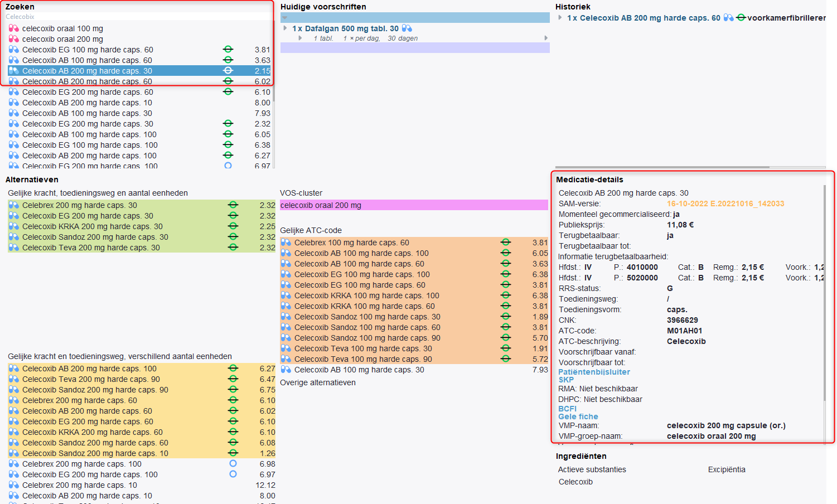The height and width of the screenshot is (504, 837).
Task: Select Celecoxib Sandoz 200 mg harde caps. 60
Action: coord(142,443)
